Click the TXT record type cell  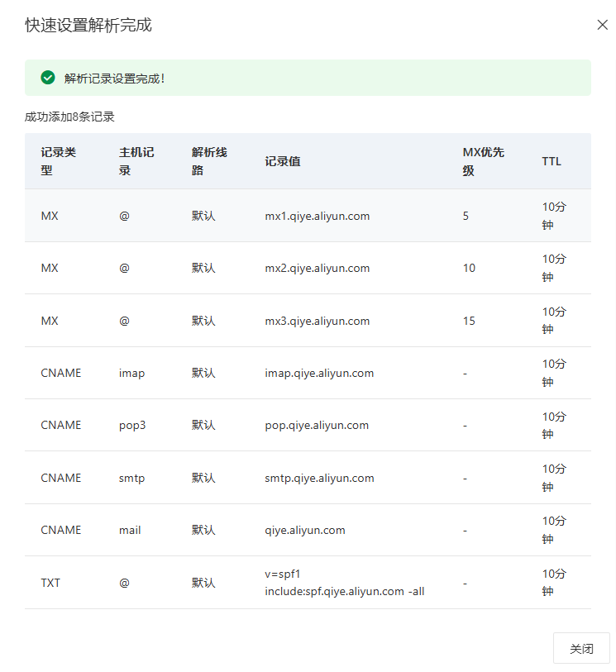pyautogui.click(x=50, y=583)
